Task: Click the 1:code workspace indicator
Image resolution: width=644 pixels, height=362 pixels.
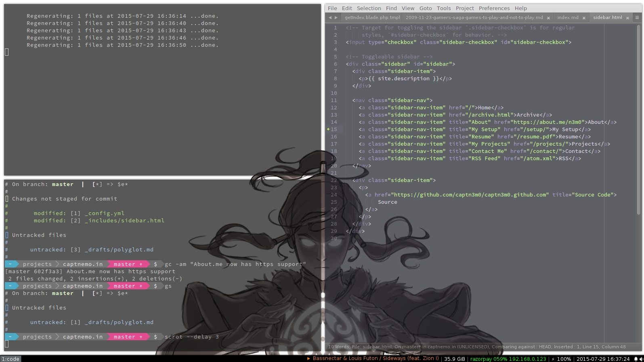Action: [x=10, y=359]
